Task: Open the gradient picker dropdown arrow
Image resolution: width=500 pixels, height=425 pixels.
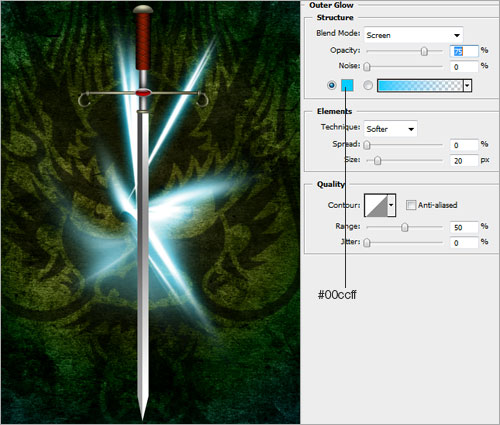Action: pos(467,86)
